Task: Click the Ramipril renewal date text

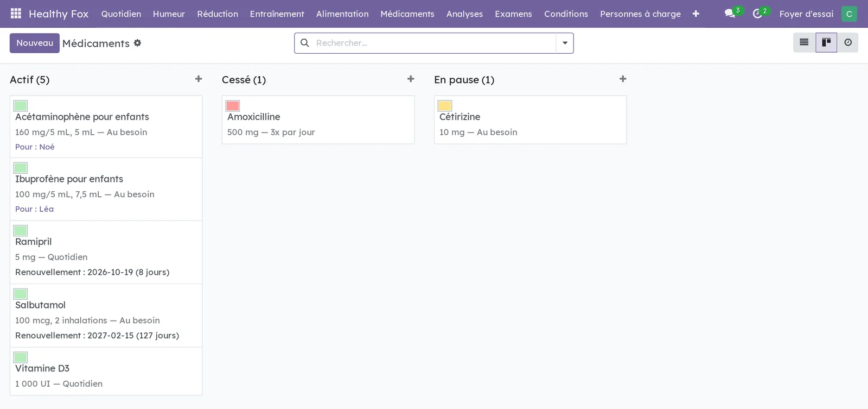Action: coord(92,272)
